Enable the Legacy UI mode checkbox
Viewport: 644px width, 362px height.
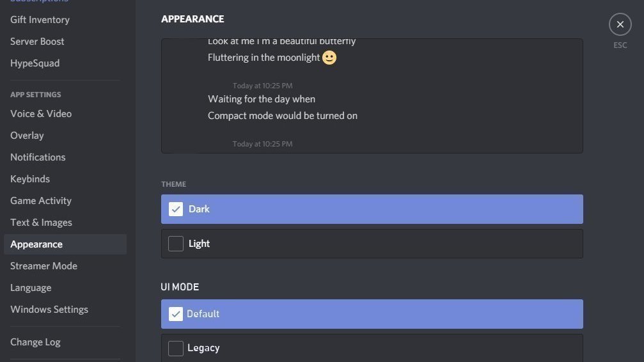176,348
